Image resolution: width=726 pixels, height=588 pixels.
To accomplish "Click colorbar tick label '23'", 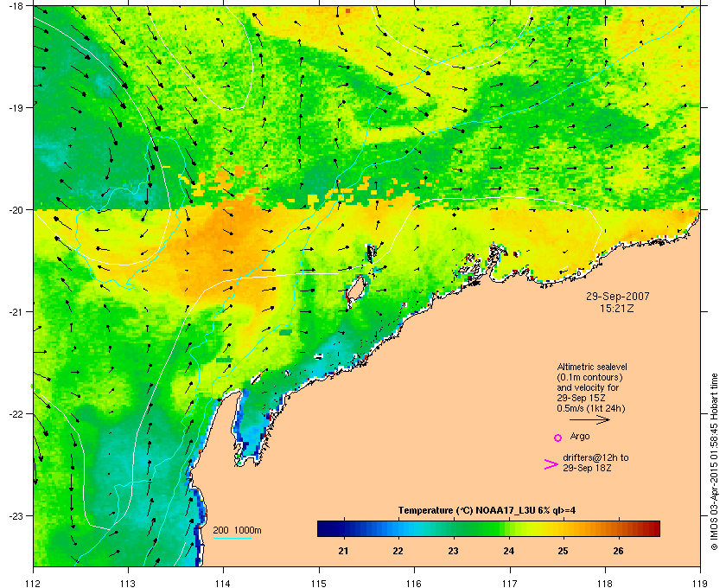I will (x=453, y=551).
